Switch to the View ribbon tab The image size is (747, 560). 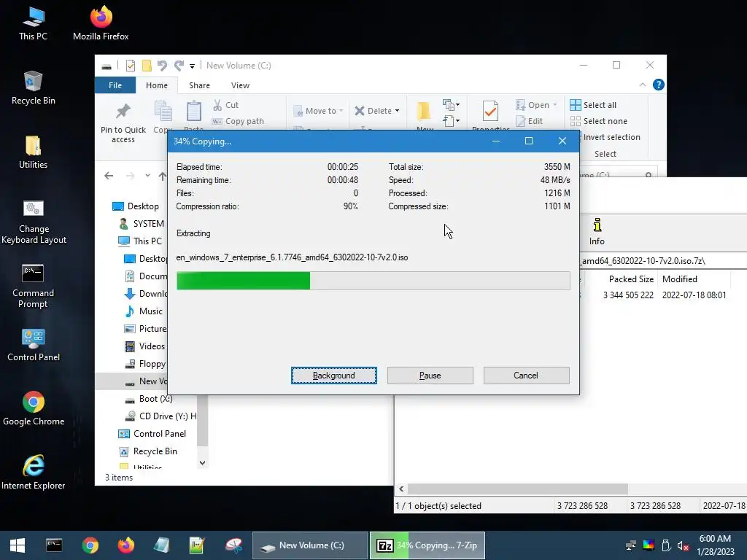click(x=240, y=85)
